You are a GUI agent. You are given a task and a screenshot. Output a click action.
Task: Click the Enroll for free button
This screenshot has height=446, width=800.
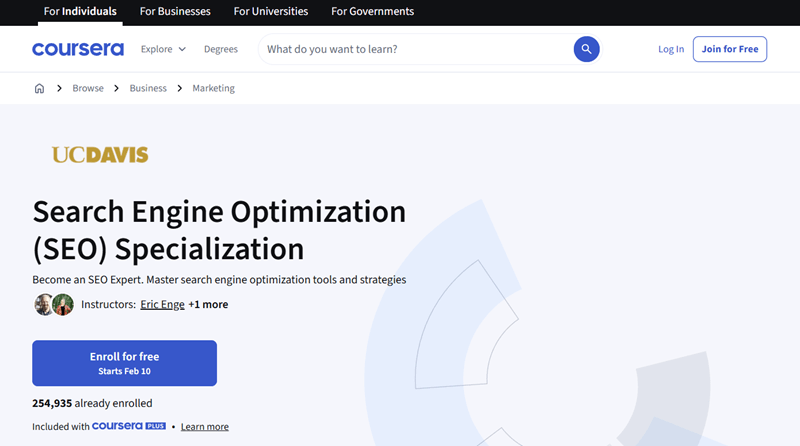(124, 363)
